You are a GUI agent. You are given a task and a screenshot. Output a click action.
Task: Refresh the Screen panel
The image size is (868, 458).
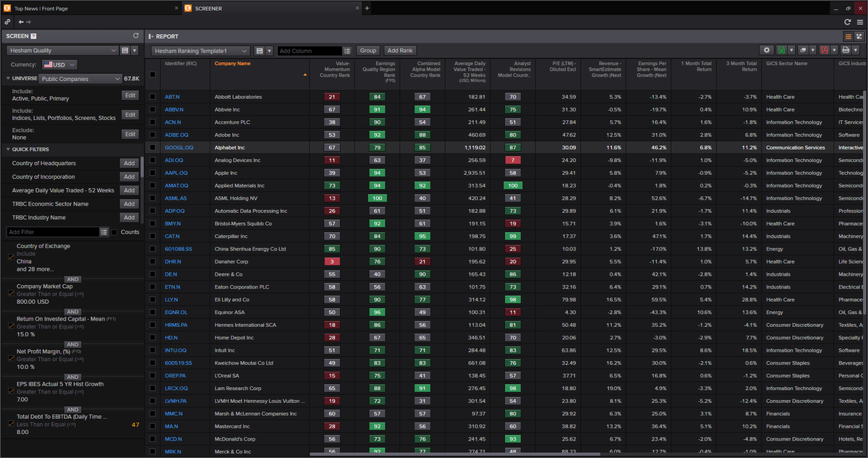[x=135, y=35]
